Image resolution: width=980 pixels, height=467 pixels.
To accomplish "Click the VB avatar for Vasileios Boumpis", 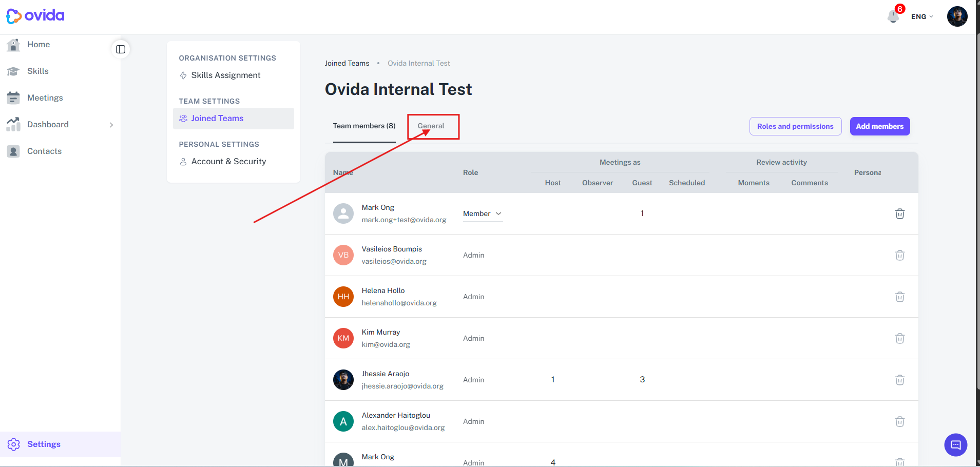I will click(343, 255).
